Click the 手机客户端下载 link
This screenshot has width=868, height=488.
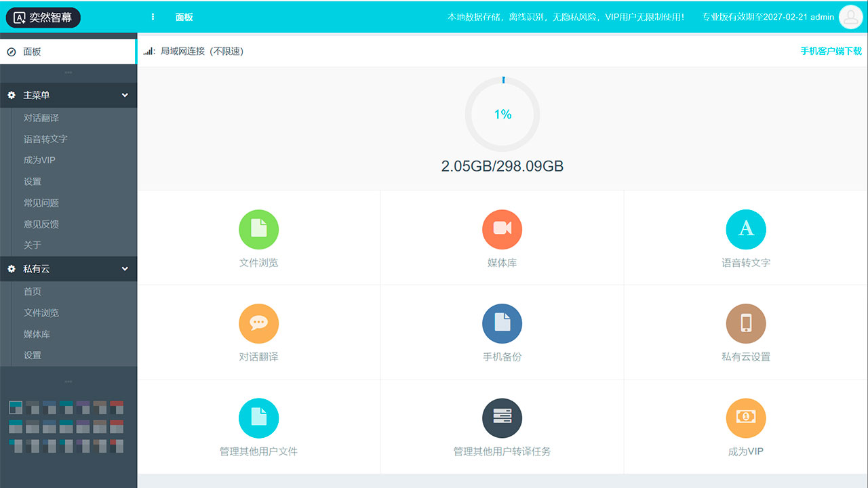pyautogui.click(x=831, y=51)
